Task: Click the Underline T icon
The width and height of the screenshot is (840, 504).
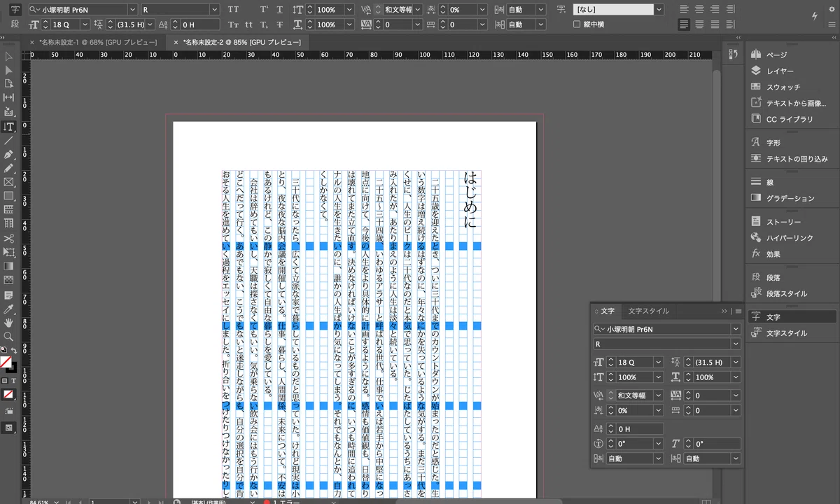Action: click(279, 10)
